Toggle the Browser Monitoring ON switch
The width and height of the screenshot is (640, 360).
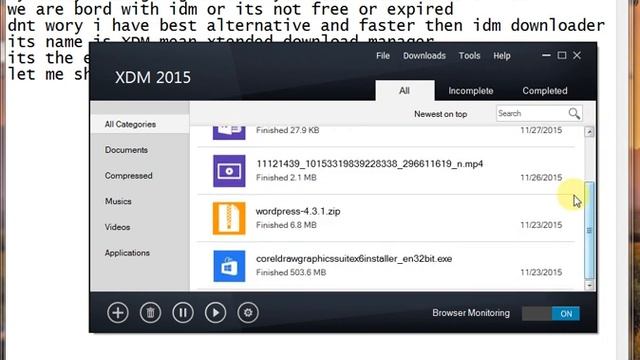click(x=551, y=313)
